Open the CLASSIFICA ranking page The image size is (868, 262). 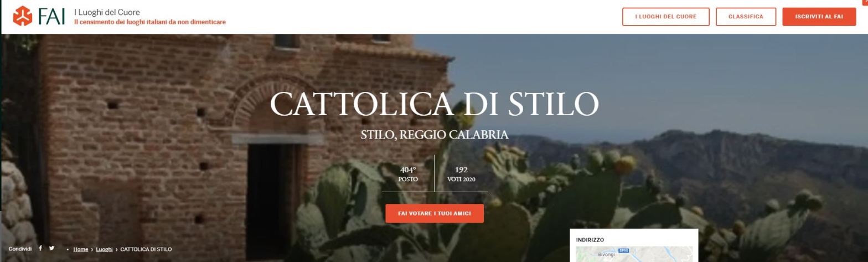746,17
